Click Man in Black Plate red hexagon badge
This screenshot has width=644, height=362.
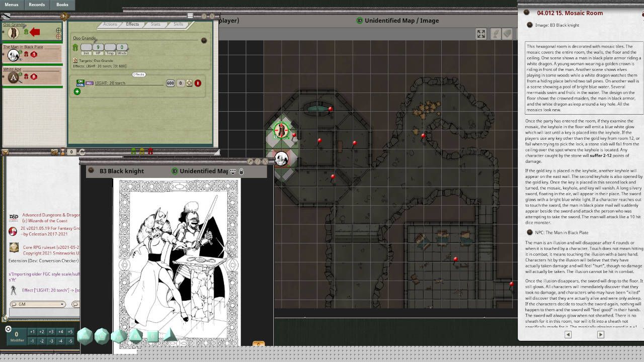[34, 54]
